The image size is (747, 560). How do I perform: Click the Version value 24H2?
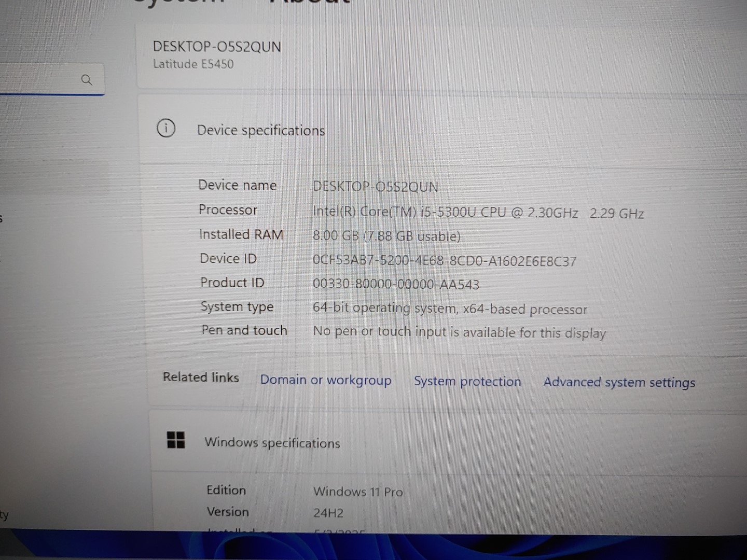point(328,512)
